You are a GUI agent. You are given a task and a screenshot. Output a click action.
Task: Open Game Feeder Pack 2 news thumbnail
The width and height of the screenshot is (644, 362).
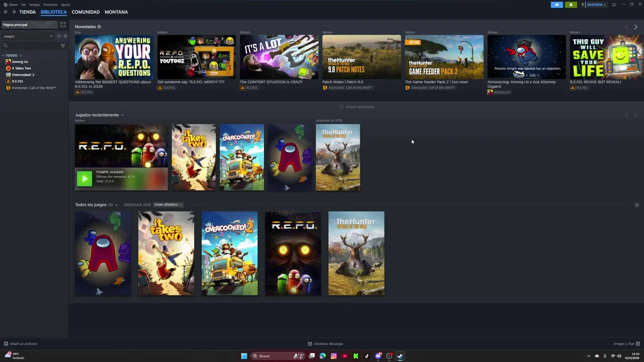[444, 57]
